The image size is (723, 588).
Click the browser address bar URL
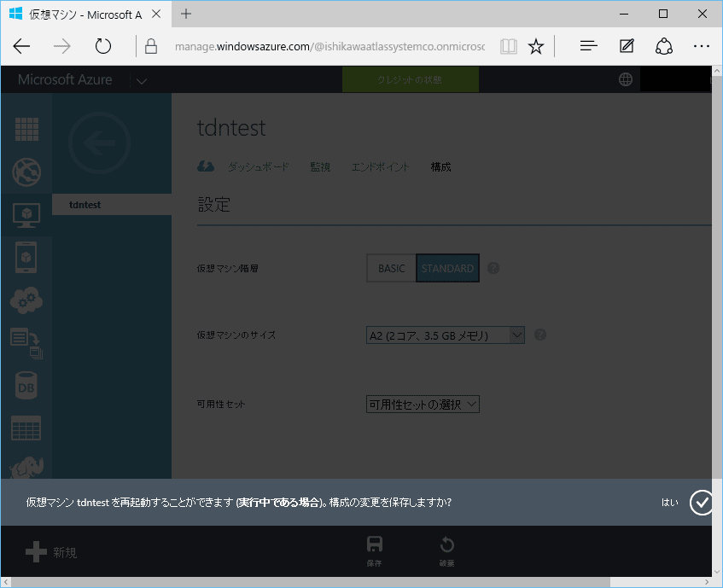(x=329, y=47)
